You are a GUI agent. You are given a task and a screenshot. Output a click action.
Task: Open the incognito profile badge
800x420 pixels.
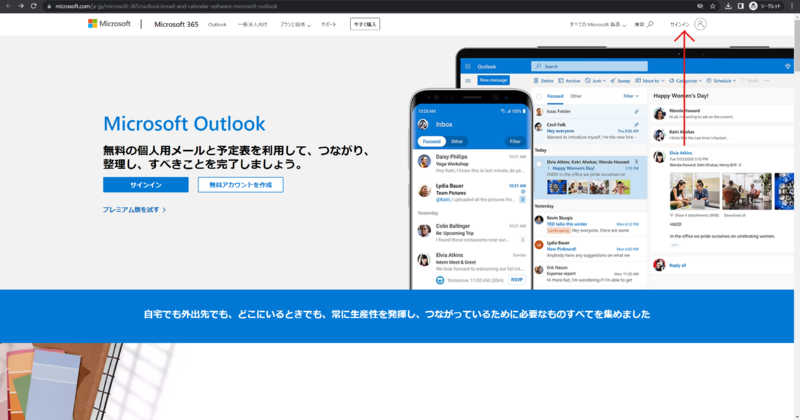(765, 6)
